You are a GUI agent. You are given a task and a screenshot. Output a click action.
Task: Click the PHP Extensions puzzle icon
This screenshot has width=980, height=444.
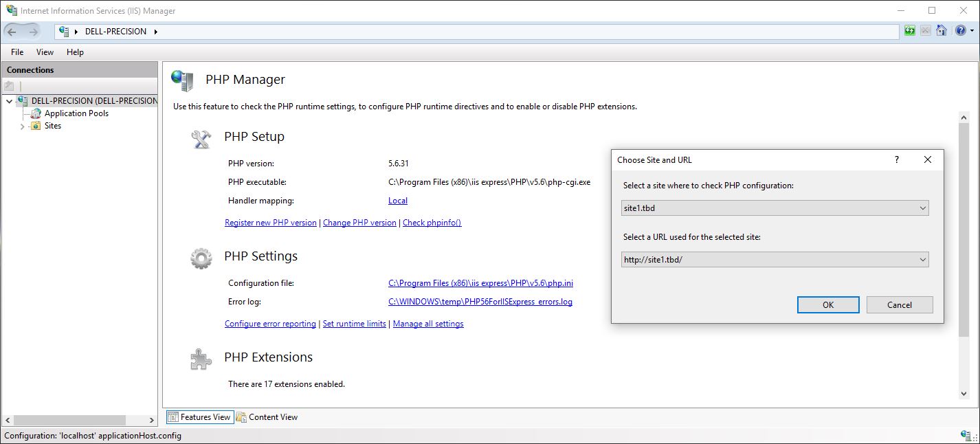(201, 359)
